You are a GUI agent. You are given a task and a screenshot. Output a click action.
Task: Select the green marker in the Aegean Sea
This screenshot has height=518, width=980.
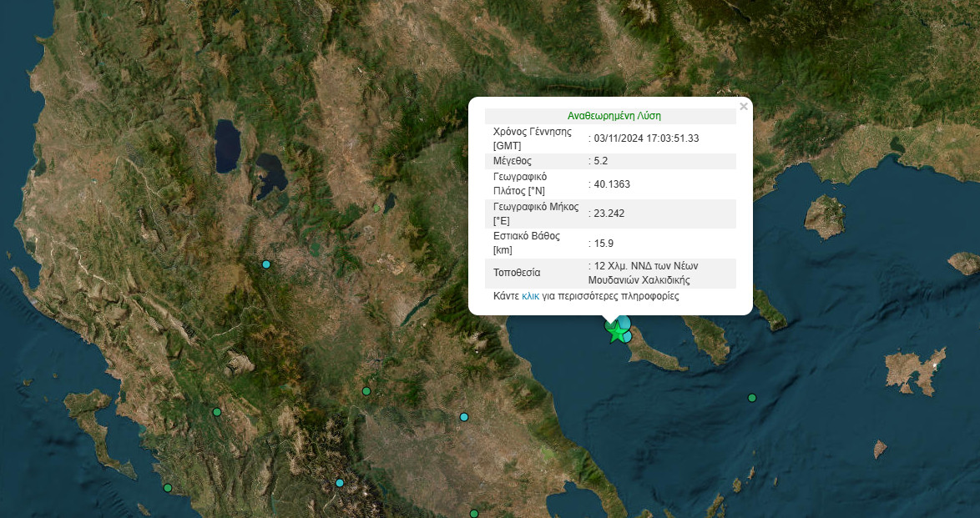pyautogui.click(x=752, y=398)
